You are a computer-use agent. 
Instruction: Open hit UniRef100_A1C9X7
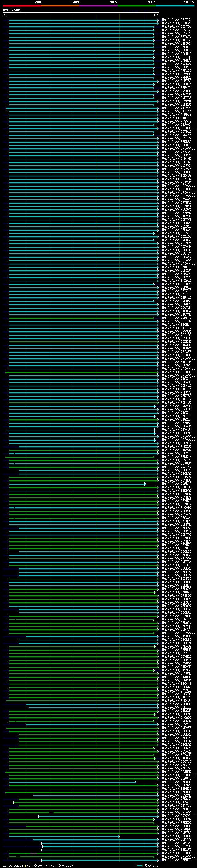click(177, 785)
